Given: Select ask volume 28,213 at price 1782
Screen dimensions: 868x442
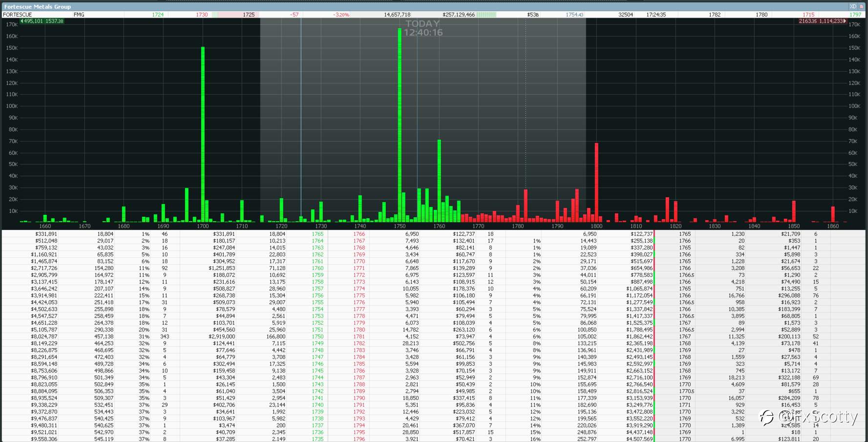Looking at the screenshot, I should coord(410,343).
